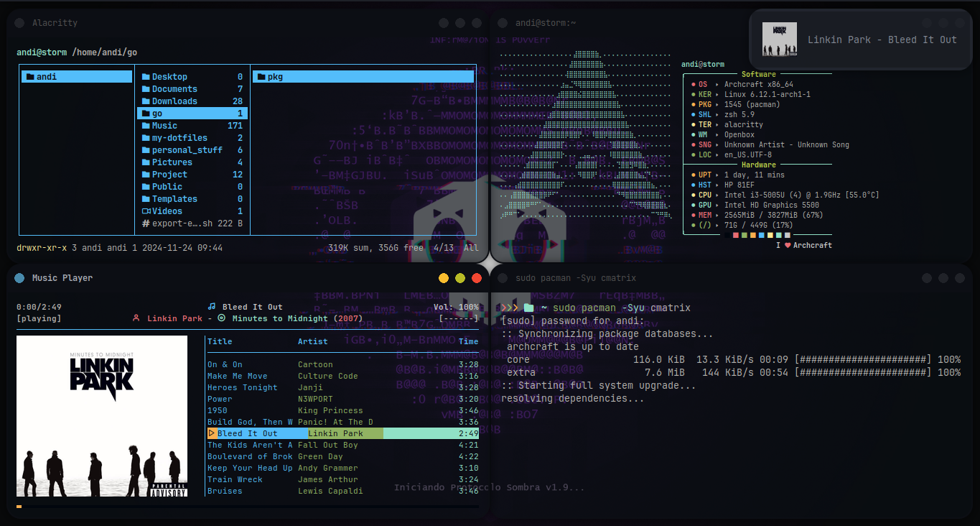Click the album art thumbnail in the notification

point(780,39)
